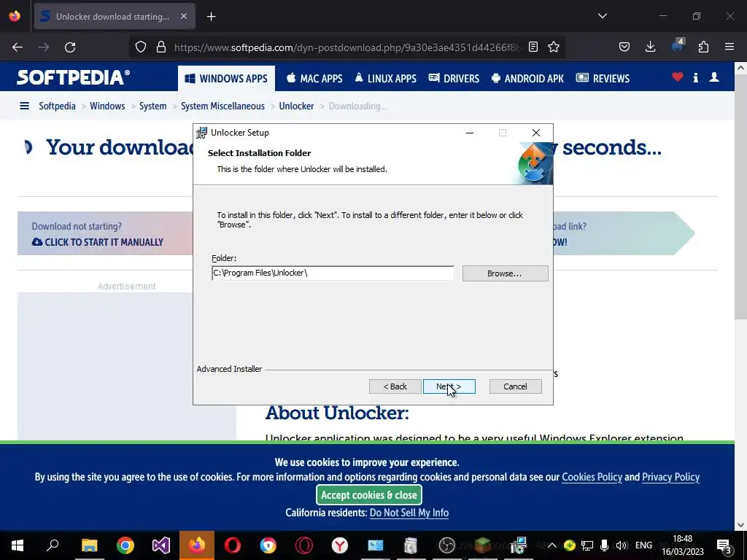Open the Firefox downloads panel
This screenshot has width=747, height=560.
pyautogui.click(x=650, y=47)
